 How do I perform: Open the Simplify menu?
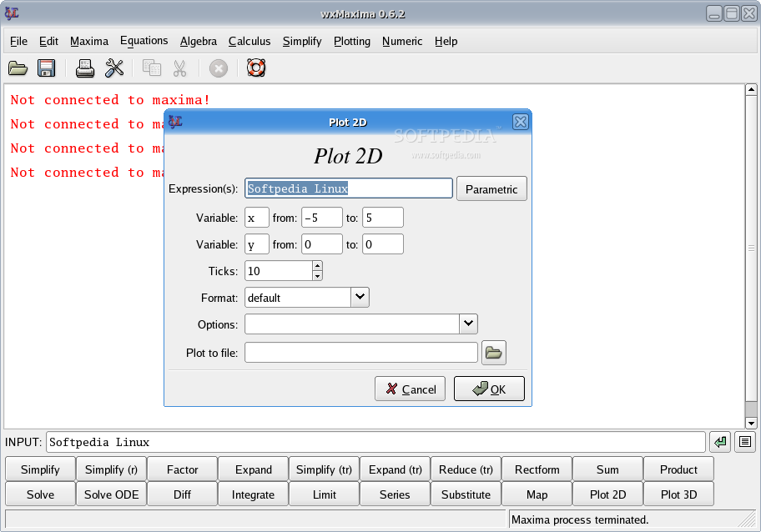pyautogui.click(x=302, y=41)
